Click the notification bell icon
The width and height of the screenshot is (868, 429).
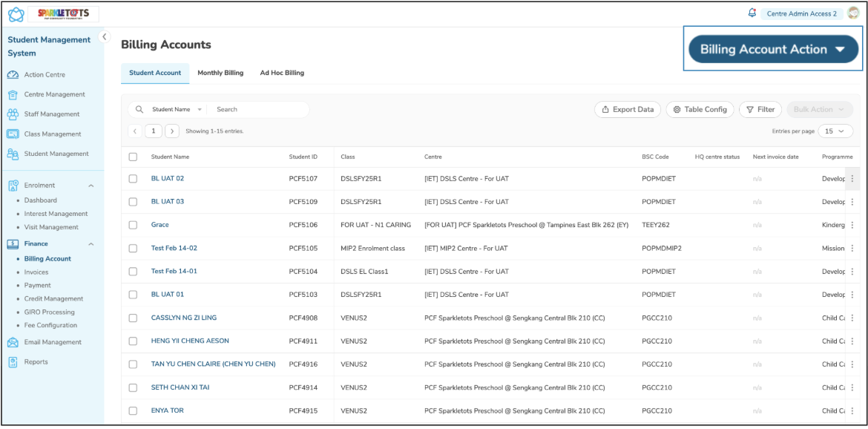pos(752,13)
